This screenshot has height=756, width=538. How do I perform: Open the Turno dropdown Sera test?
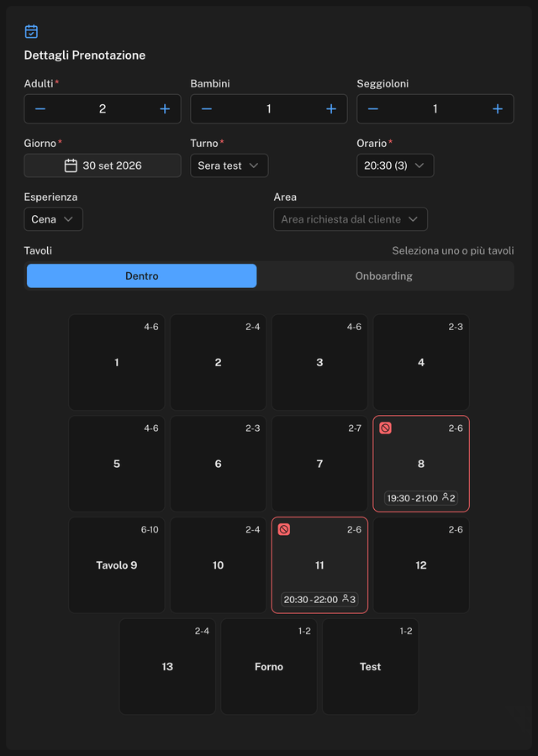coord(229,165)
